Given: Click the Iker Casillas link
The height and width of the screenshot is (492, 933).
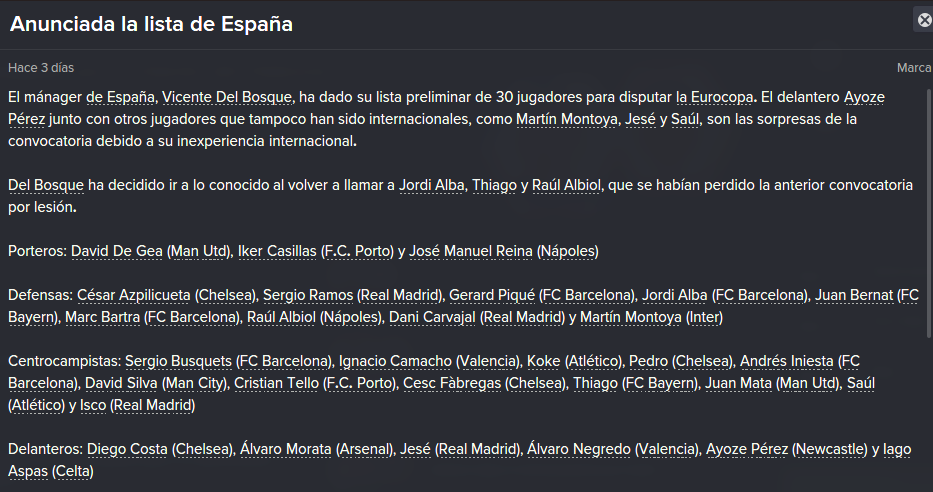Looking at the screenshot, I should point(277,251).
